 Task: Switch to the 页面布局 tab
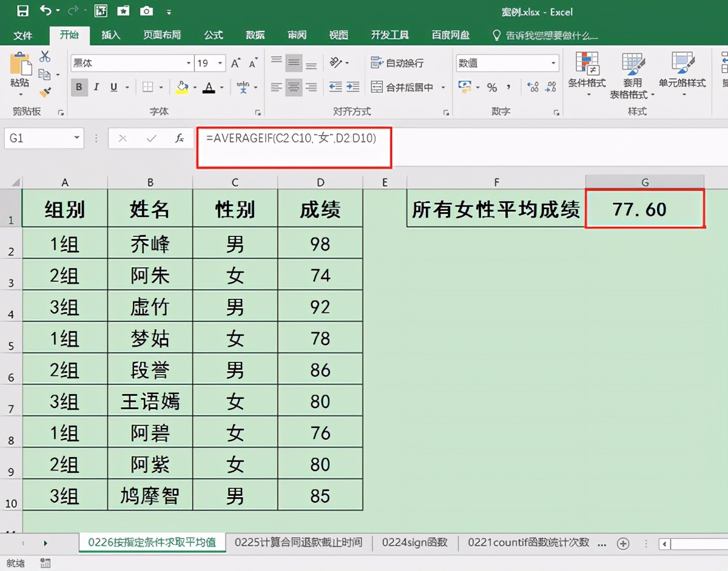point(162,35)
